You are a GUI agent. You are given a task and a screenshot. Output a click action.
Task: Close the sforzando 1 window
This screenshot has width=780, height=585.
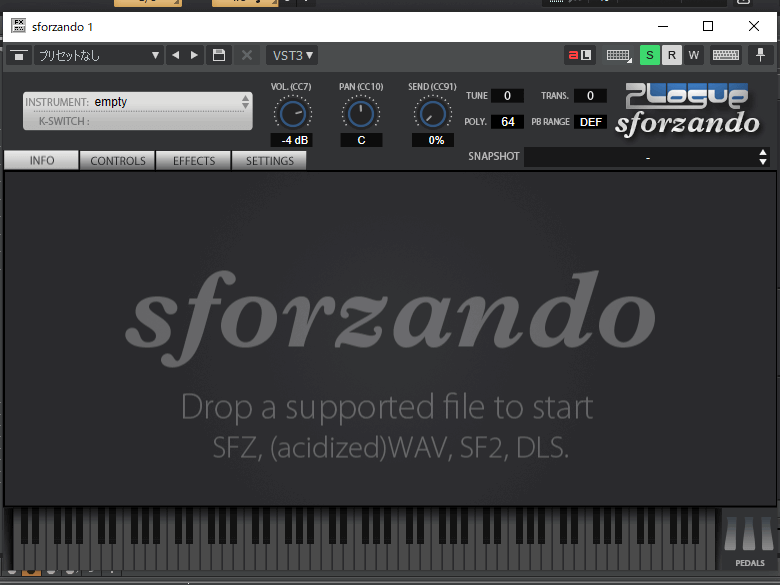tap(754, 26)
